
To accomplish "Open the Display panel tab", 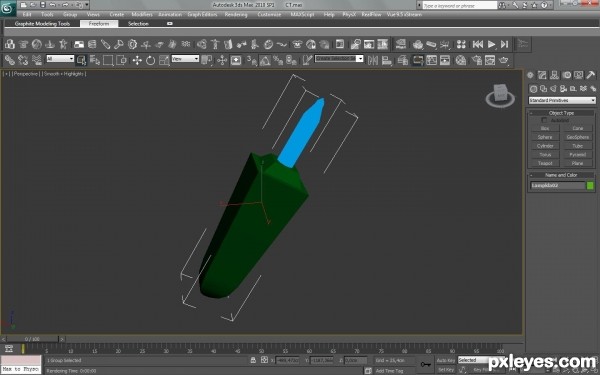I will tap(579, 75).
